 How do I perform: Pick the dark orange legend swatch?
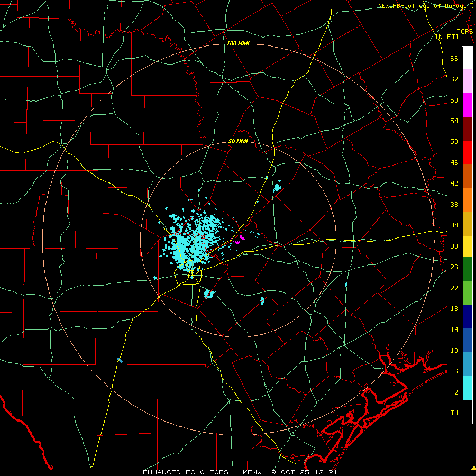[467, 176]
